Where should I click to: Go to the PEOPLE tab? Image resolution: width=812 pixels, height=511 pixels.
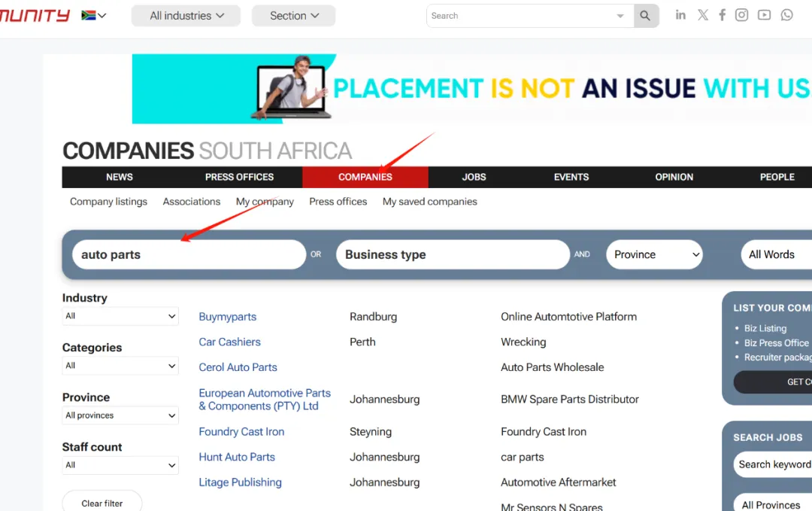tap(777, 178)
